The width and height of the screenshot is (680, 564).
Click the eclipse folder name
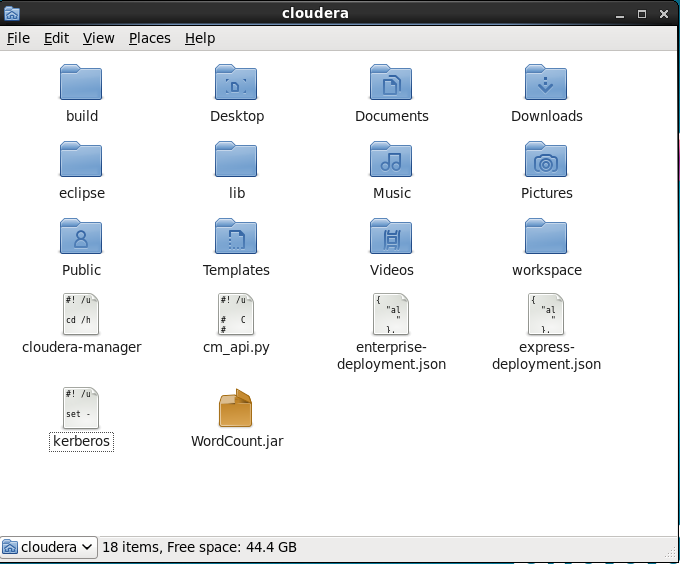(x=82, y=193)
